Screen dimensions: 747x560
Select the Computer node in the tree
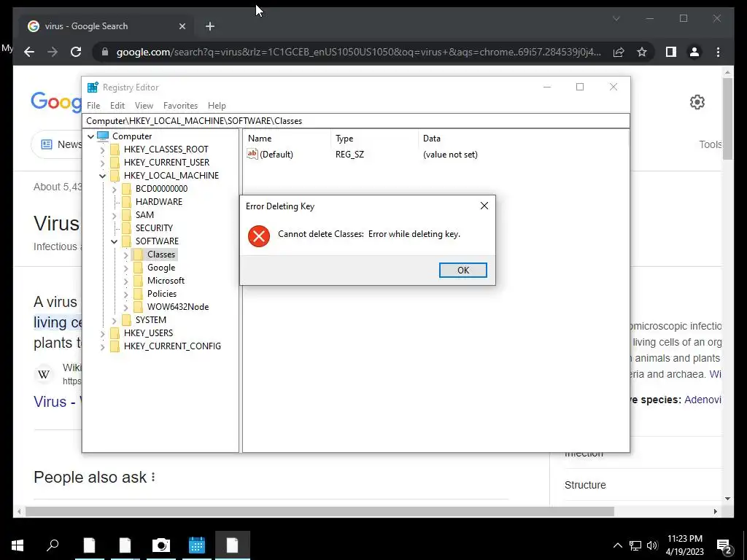pyautogui.click(x=132, y=136)
